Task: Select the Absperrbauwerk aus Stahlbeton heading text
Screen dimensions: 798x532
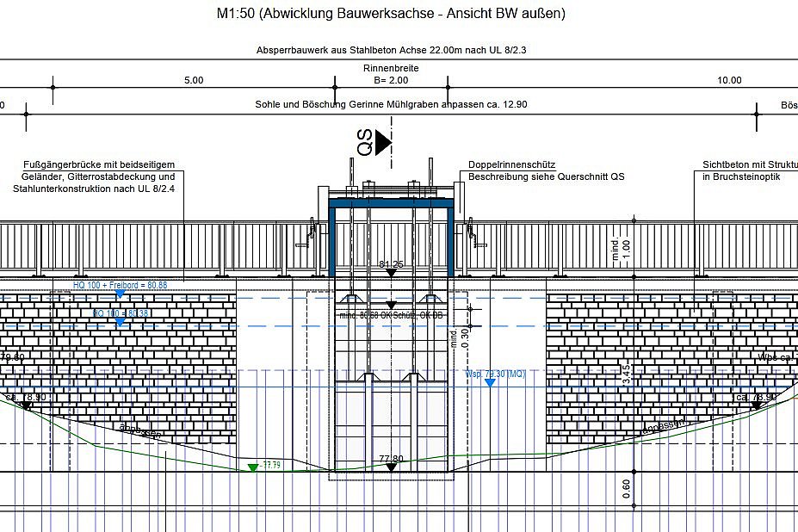Action: tap(391, 51)
